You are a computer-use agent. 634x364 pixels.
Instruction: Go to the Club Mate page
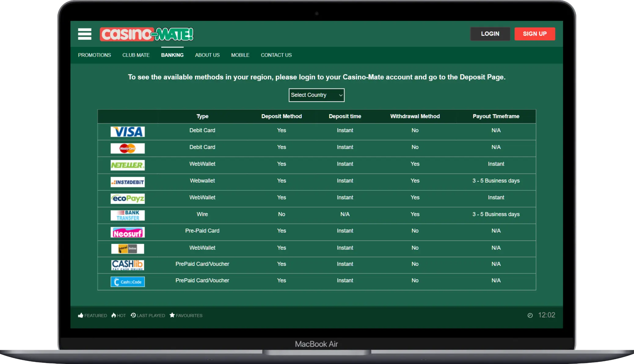[136, 55]
